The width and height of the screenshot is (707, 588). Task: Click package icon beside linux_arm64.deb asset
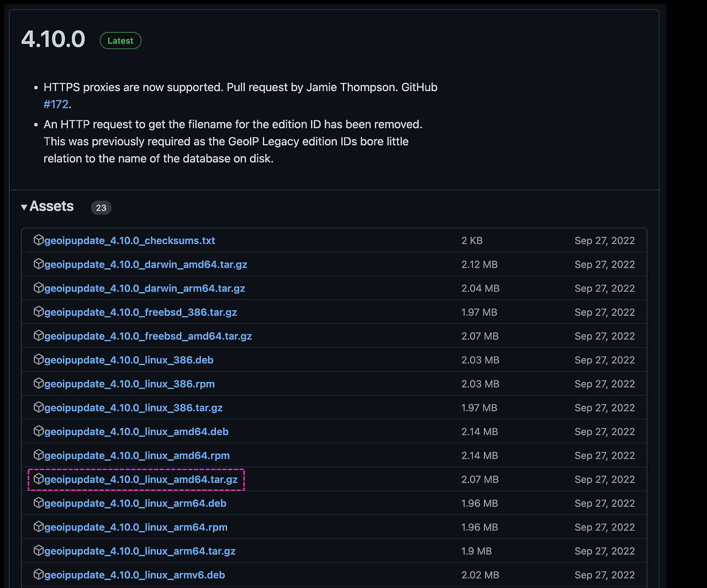point(39,502)
